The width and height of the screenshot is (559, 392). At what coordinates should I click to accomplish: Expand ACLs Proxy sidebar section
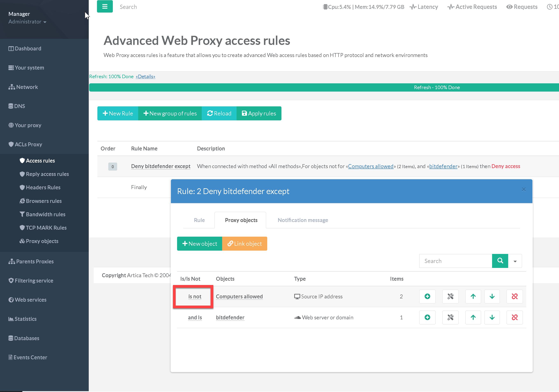28,144
